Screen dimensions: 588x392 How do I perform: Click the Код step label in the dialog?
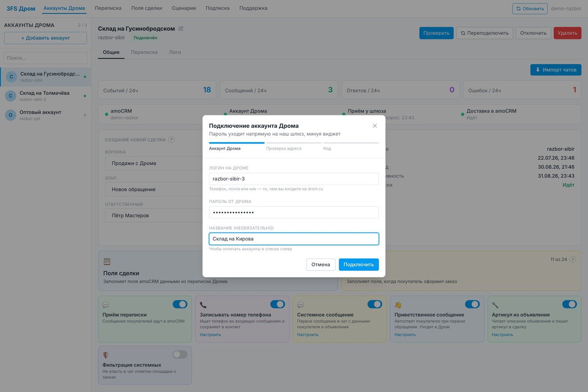coord(327,148)
